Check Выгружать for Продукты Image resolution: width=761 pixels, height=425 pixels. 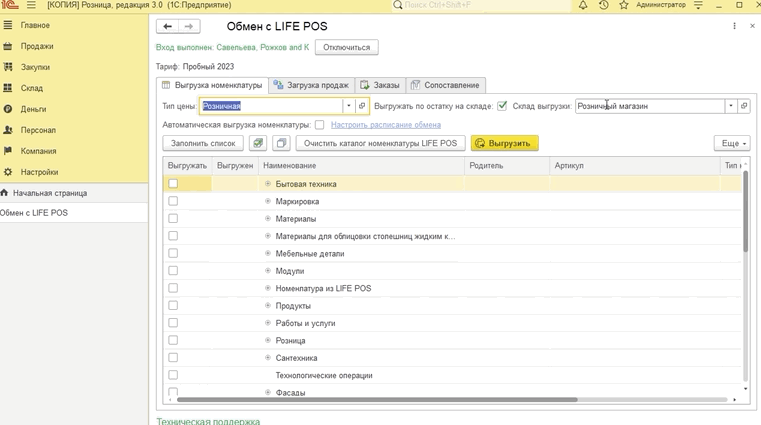pos(173,305)
